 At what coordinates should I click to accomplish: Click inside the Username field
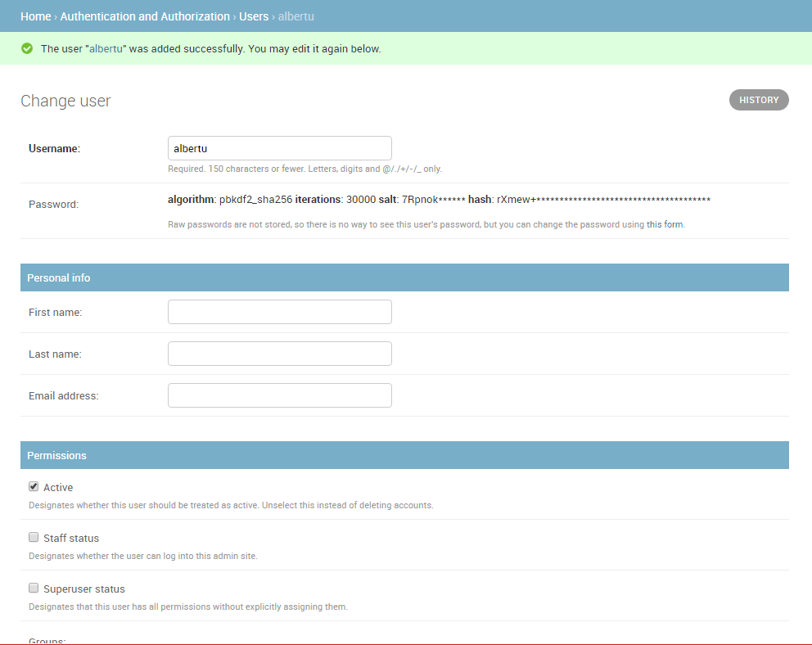279,147
